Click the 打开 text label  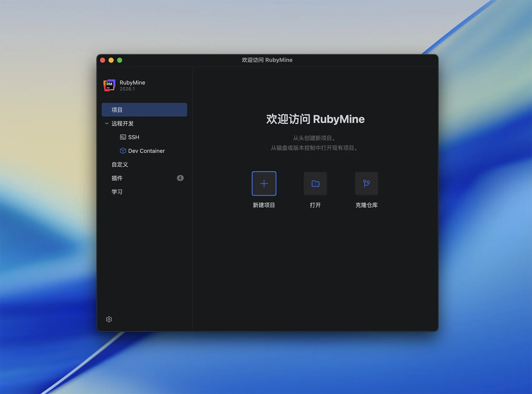(315, 205)
